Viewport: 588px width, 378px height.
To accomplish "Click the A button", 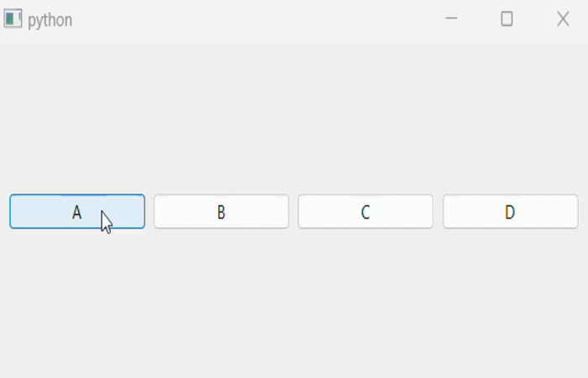I will point(76,212).
